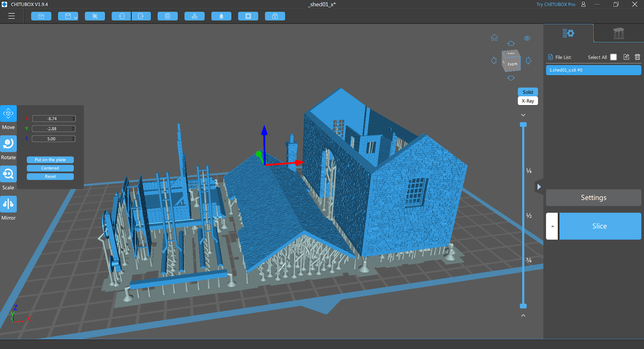This screenshot has width=644, height=349.
Task: Click the Dig Hole toolbar icon
Action: pos(248,16)
